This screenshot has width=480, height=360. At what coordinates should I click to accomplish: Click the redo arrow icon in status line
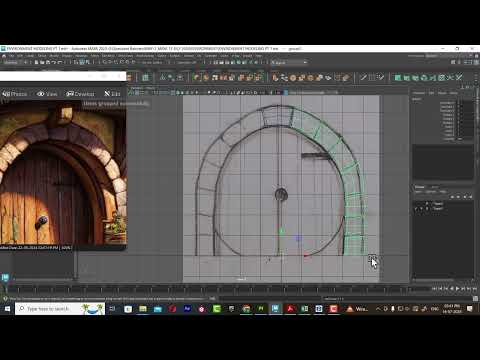[x=60, y=62]
